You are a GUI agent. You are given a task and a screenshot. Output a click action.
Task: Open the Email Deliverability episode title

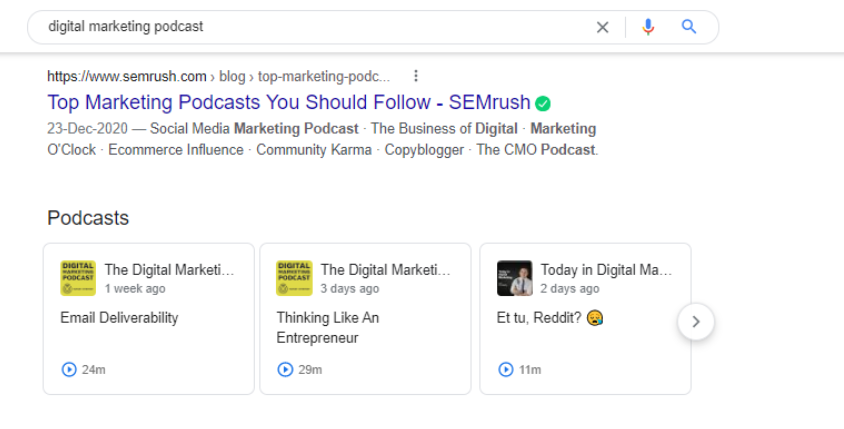pyautogui.click(x=119, y=318)
